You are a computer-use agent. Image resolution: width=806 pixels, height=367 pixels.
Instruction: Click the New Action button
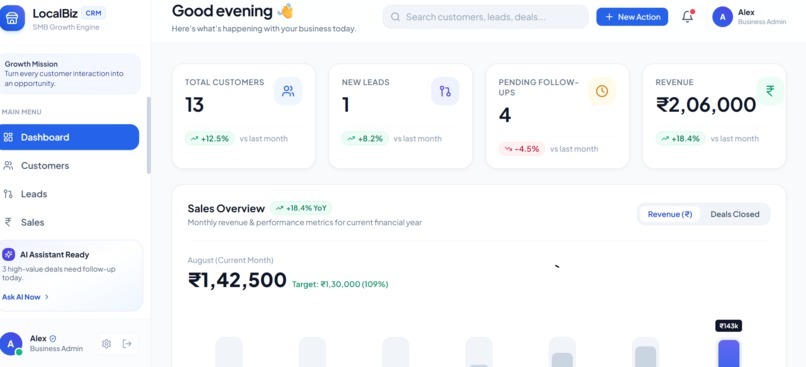coord(632,17)
